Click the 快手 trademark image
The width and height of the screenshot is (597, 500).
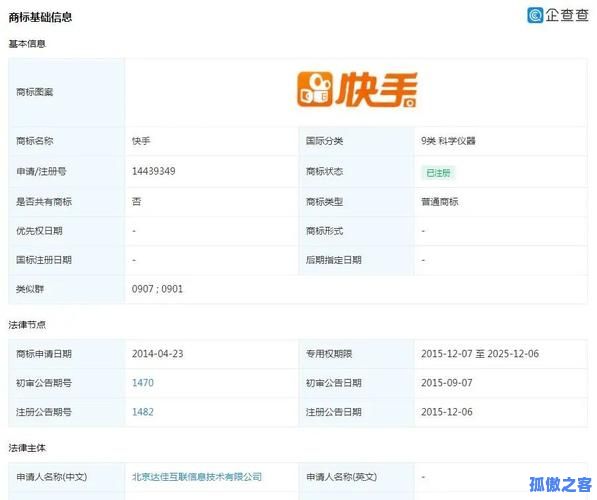click(357, 90)
